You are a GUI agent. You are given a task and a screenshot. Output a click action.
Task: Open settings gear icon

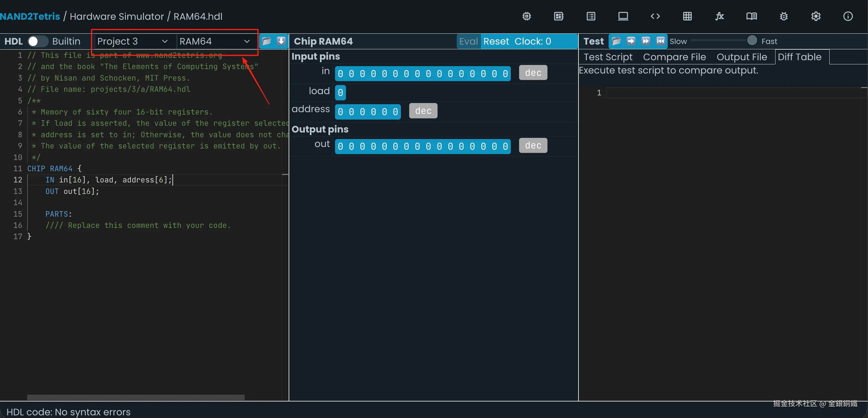point(815,16)
